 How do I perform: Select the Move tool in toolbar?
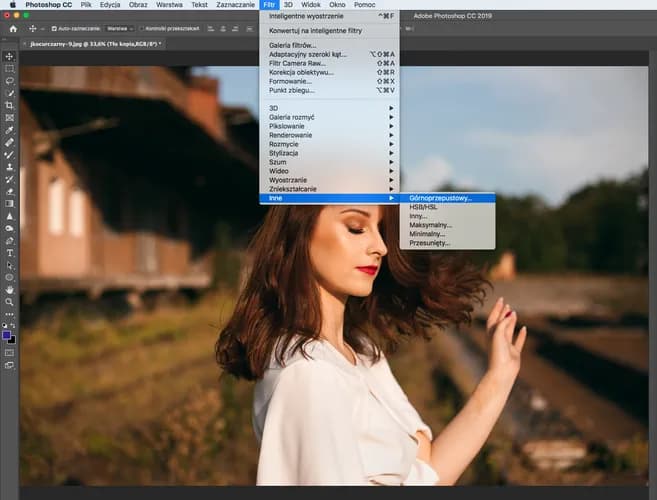tap(10, 57)
